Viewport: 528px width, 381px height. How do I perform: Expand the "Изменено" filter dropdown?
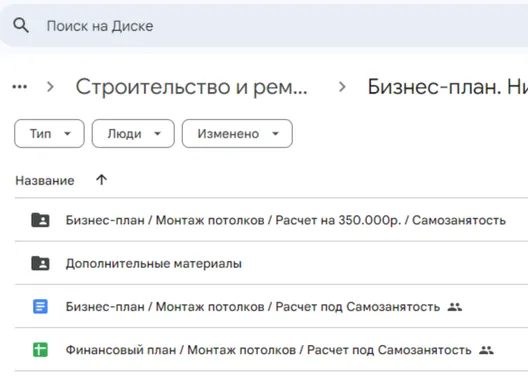pos(237,133)
